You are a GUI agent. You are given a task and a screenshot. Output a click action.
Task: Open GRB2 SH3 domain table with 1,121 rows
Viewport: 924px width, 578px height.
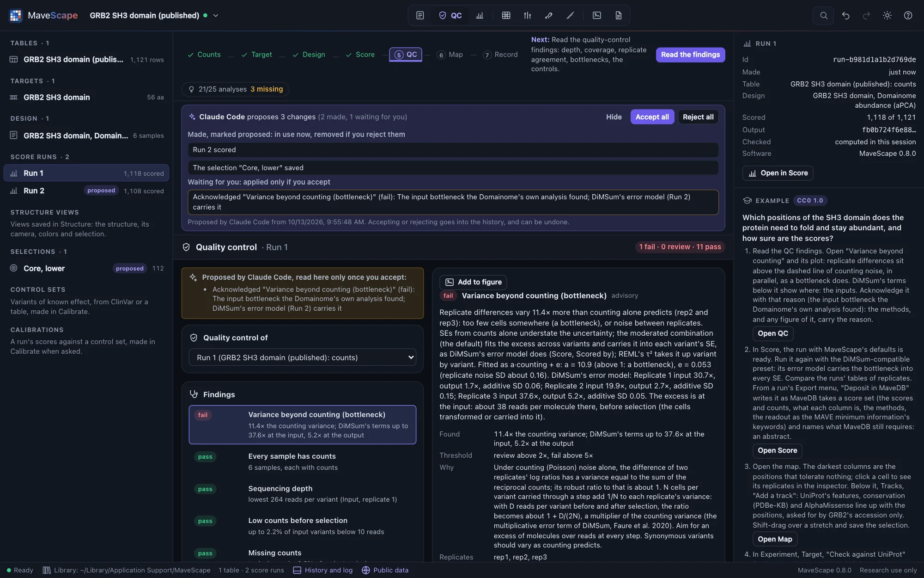tap(86, 59)
